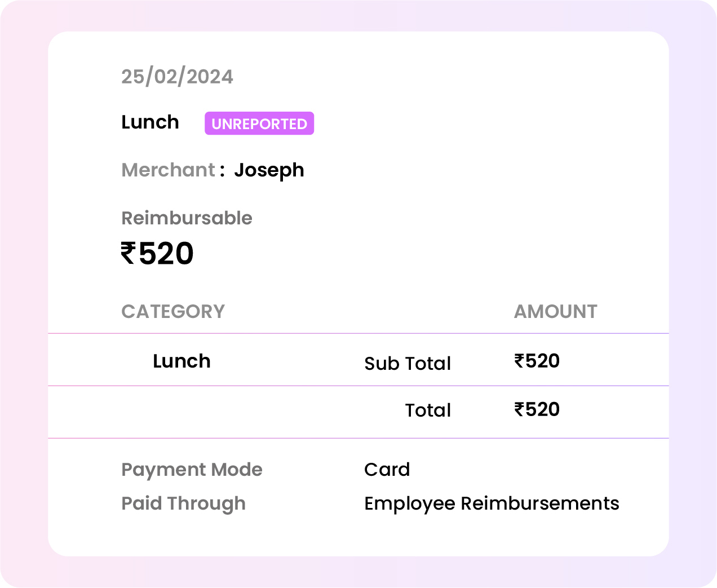Select the Lunch expense title heading

coord(150,122)
